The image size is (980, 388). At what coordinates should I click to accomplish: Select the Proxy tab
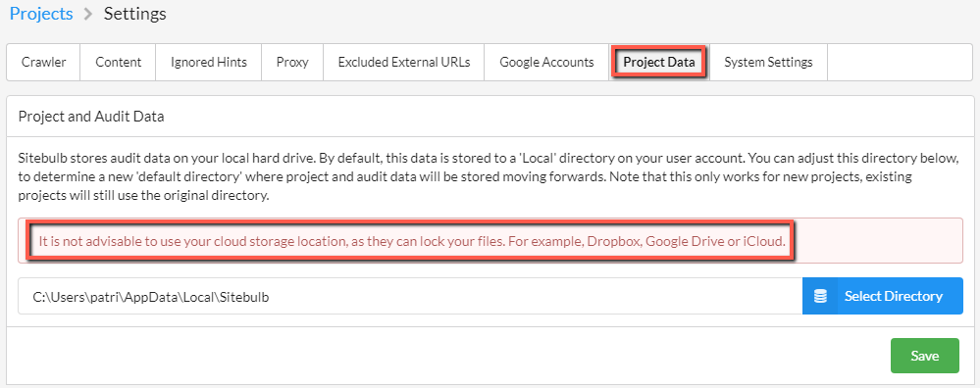tap(292, 63)
